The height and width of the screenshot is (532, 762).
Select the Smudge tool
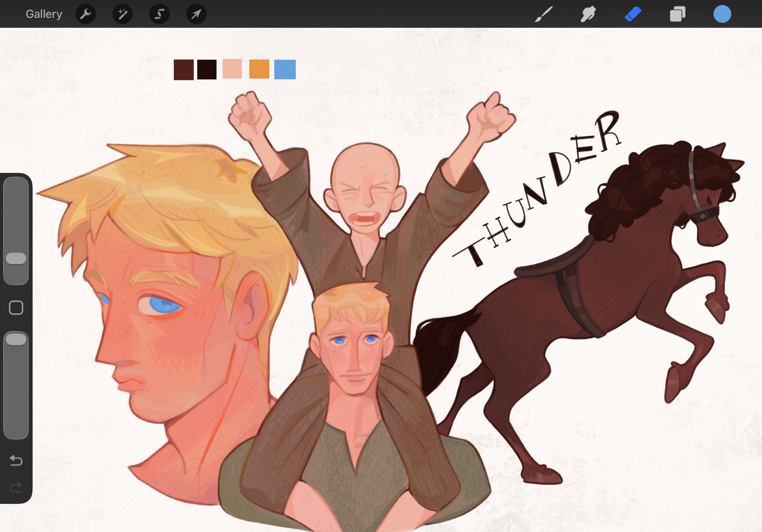click(588, 14)
